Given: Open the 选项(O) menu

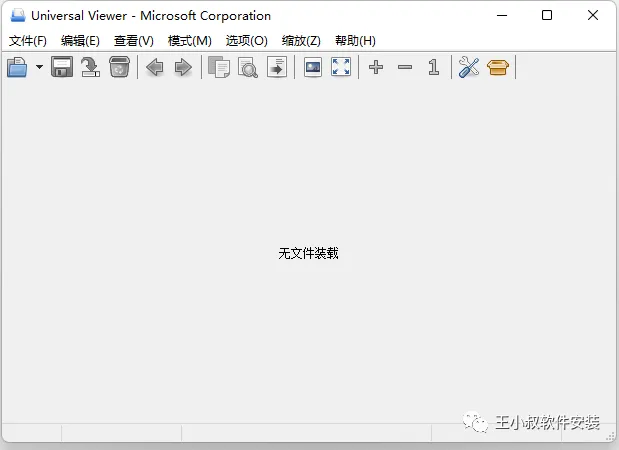Looking at the screenshot, I should coord(247,41).
